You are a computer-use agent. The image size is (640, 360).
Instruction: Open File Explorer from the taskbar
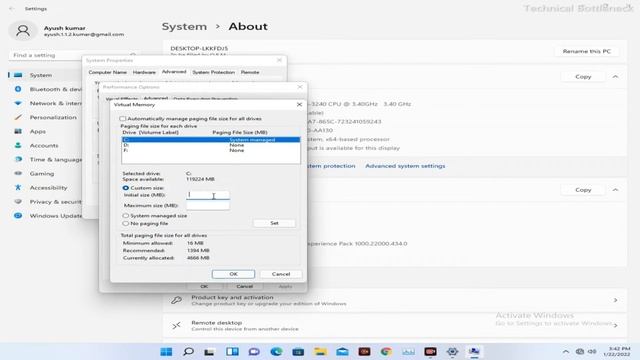(320, 351)
